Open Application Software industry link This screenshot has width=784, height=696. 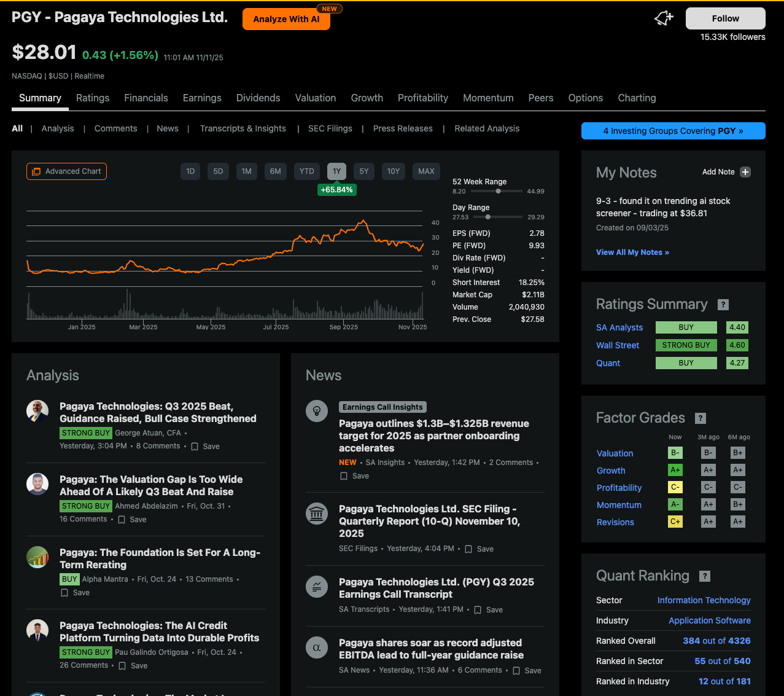(710, 621)
